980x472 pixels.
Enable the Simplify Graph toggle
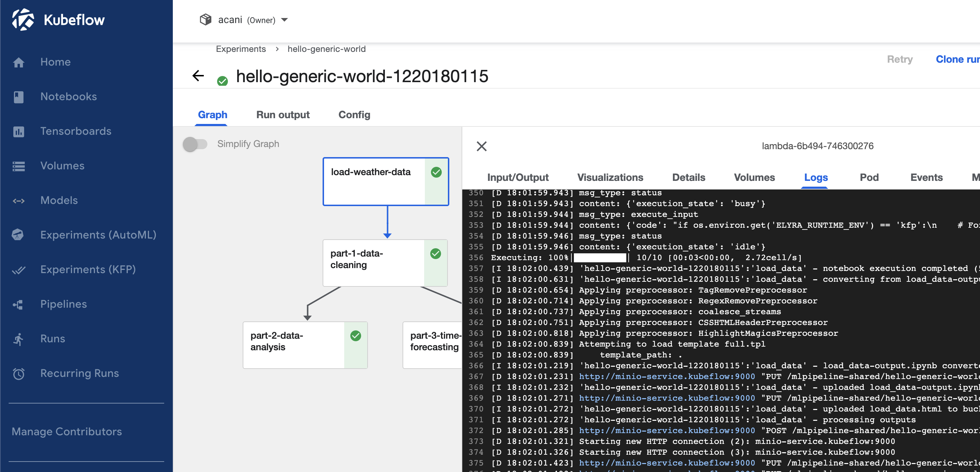195,144
